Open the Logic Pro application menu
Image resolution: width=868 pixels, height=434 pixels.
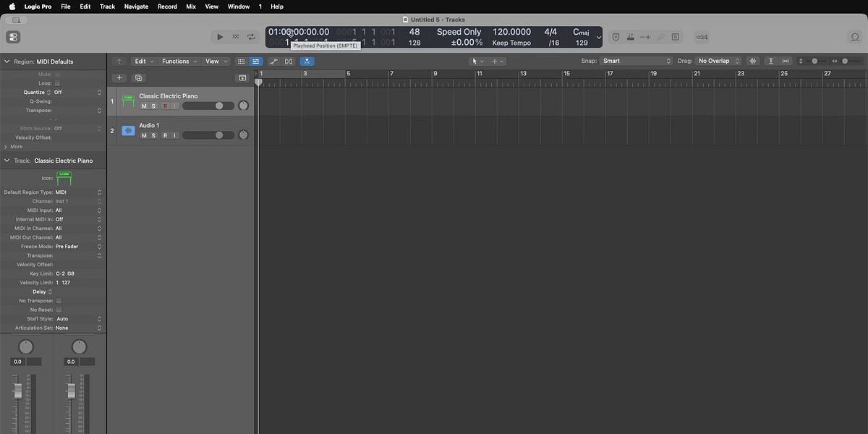tap(36, 6)
